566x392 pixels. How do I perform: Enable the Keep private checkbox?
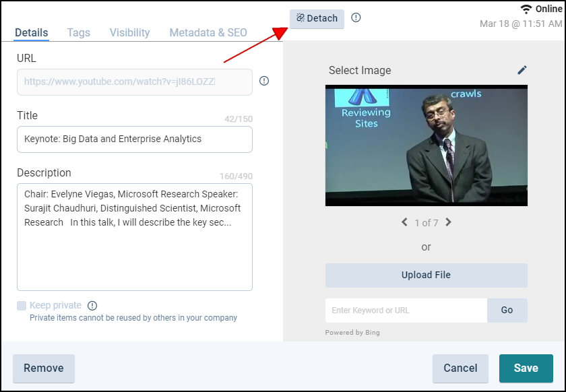[22, 306]
